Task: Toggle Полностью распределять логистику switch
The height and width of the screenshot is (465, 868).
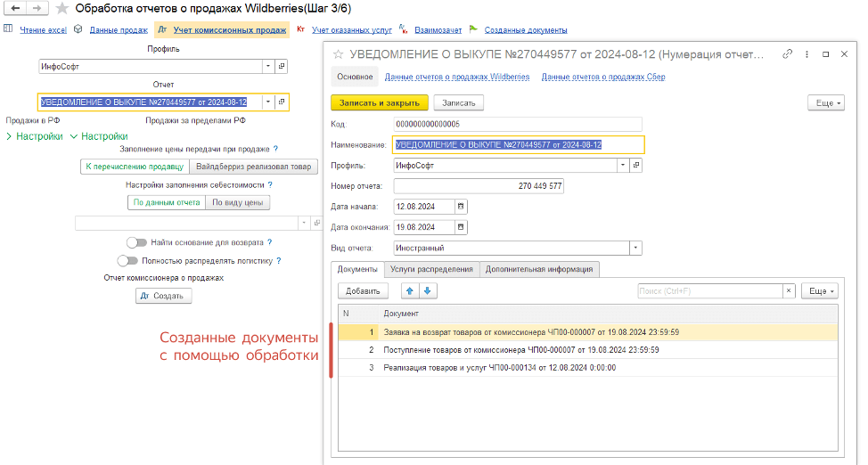Action: point(127,261)
